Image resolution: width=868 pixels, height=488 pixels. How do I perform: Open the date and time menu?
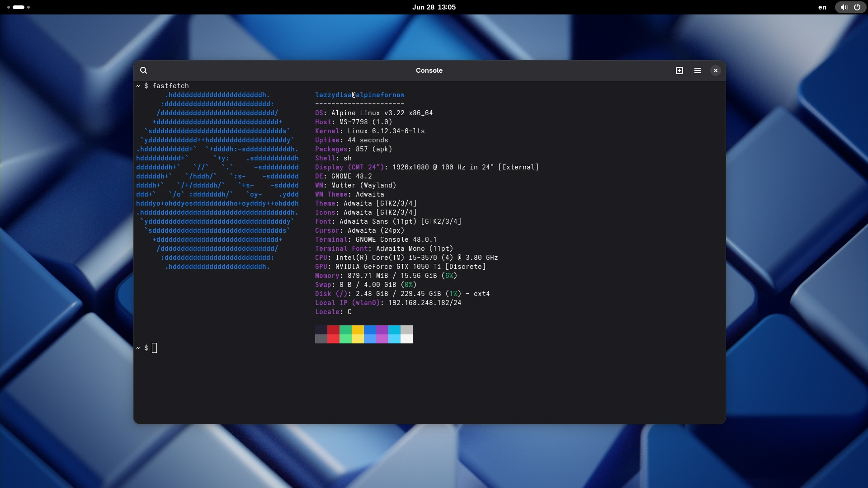[x=434, y=7]
